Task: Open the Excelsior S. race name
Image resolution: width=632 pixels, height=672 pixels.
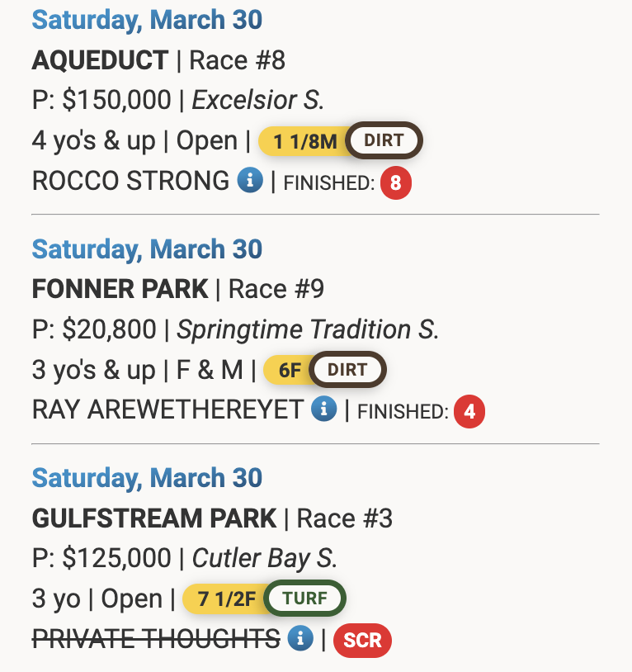Action: tap(258, 100)
